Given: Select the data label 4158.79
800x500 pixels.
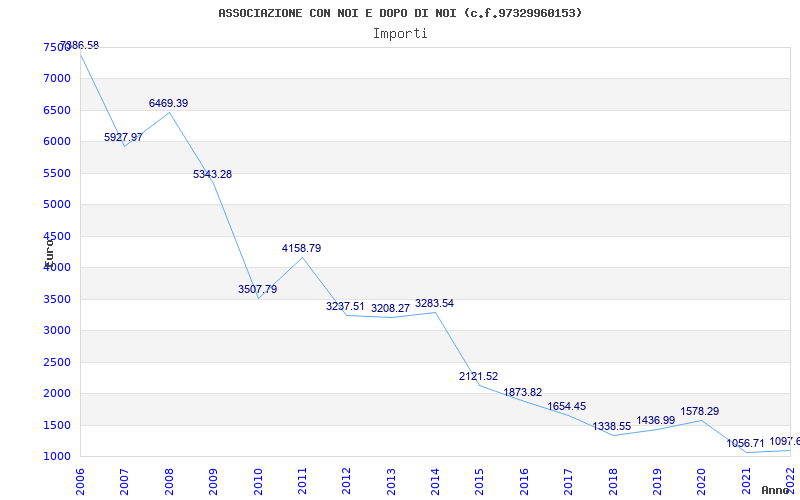Looking at the screenshot, I should pos(302,248).
